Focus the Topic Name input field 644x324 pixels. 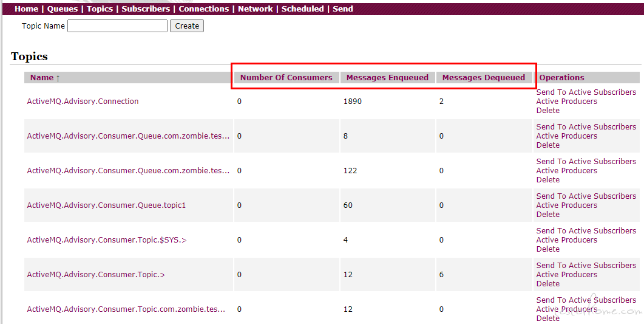pos(118,26)
